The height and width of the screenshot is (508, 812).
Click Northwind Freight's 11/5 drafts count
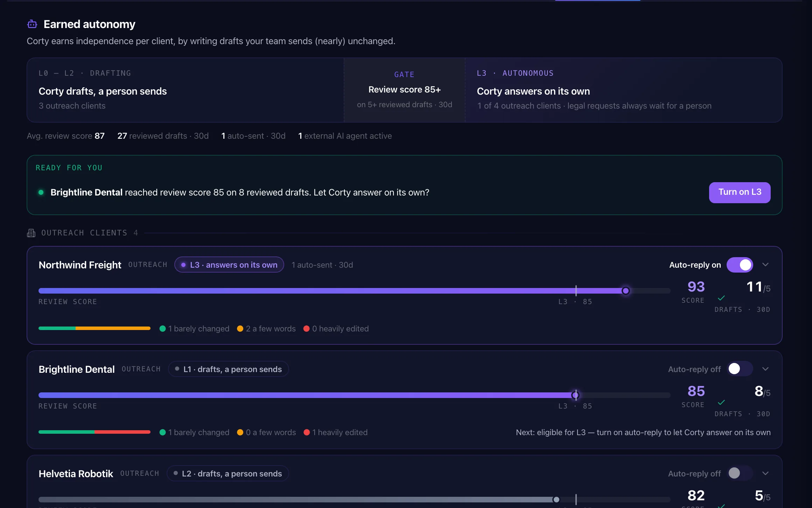tap(758, 287)
